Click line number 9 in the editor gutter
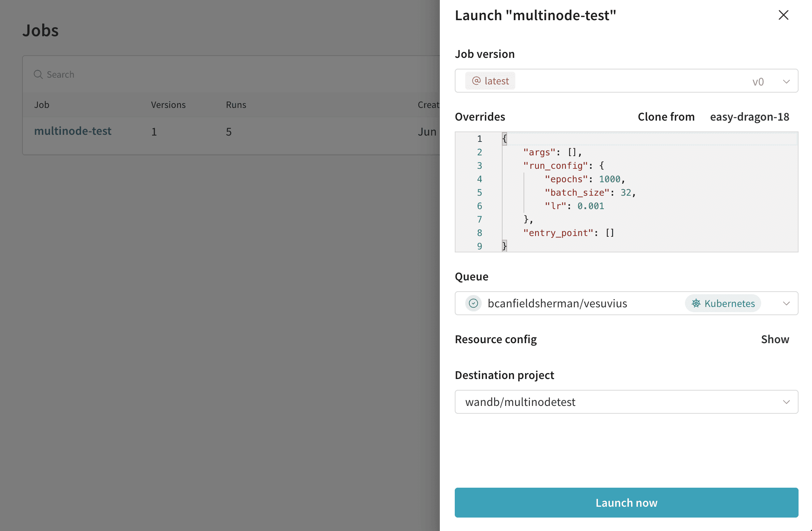812x531 pixels. tap(479, 246)
